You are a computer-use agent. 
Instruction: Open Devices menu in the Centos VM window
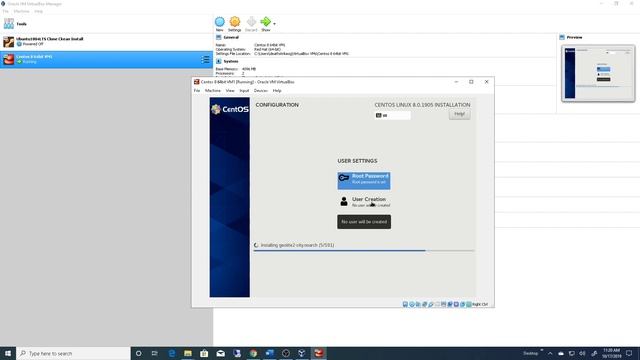pos(261,91)
